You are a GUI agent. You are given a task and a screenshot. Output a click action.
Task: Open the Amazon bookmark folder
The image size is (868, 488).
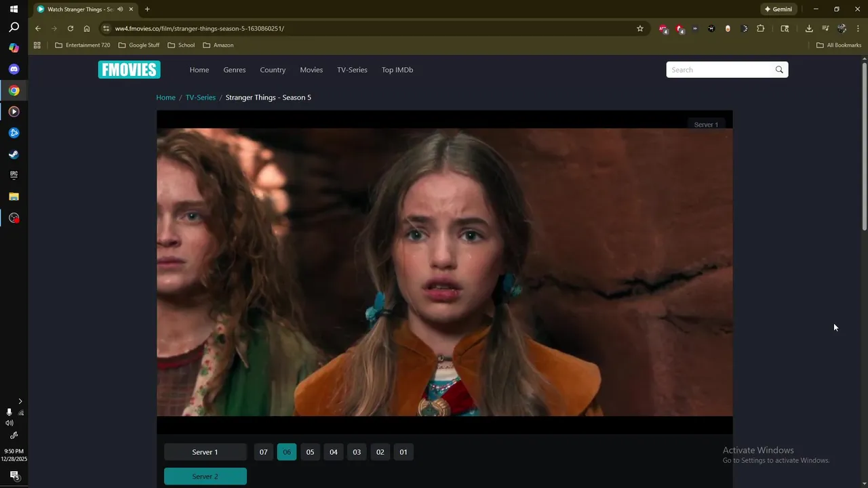pyautogui.click(x=218, y=45)
